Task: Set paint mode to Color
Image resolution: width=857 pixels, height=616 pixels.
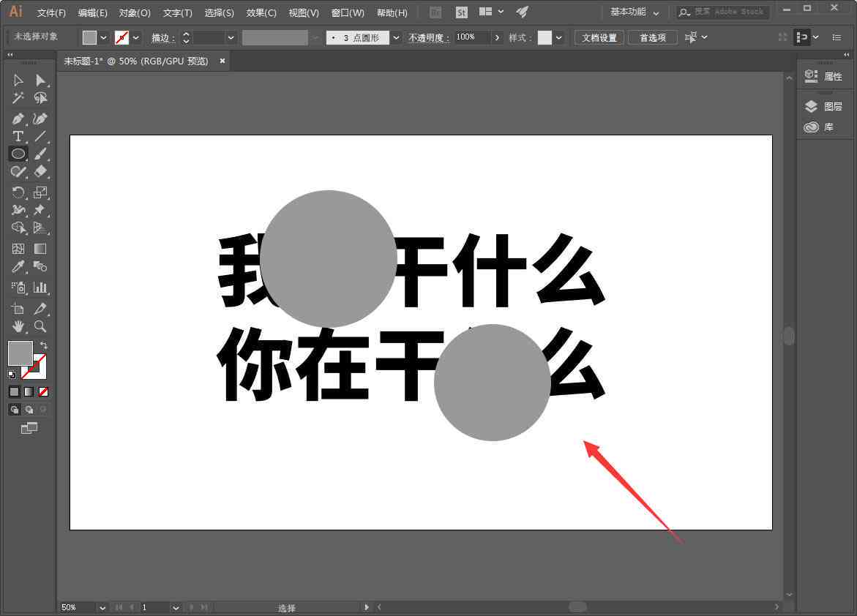Action: (x=14, y=391)
